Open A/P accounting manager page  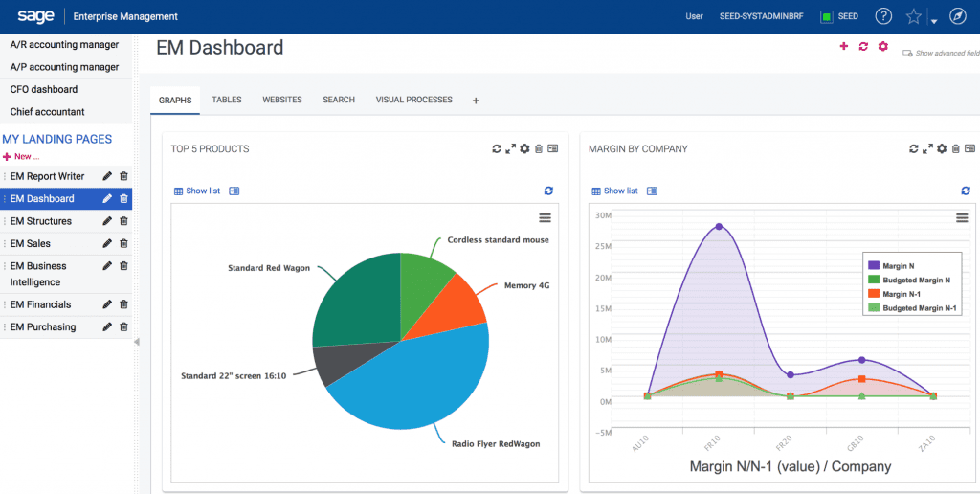pos(66,67)
